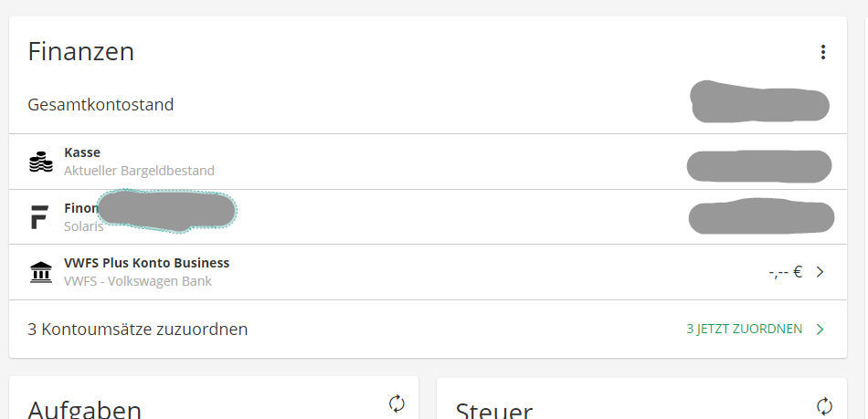868x419 pixels.
Task: Click the -,-- € balance amount
Action: point(785,272)
